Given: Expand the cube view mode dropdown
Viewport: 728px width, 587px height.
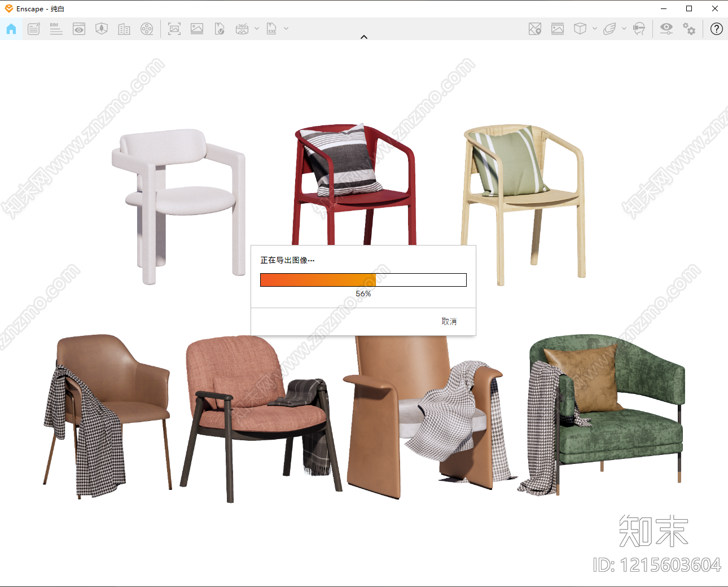Looking at the screenshot, I should [595, 28].
